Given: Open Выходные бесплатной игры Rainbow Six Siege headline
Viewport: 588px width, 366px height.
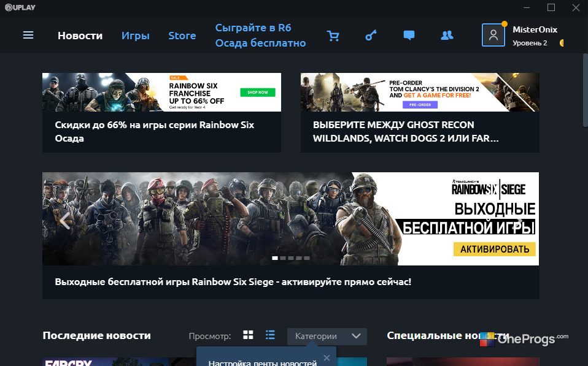Looking at the screenshot, I should point(233,282).
